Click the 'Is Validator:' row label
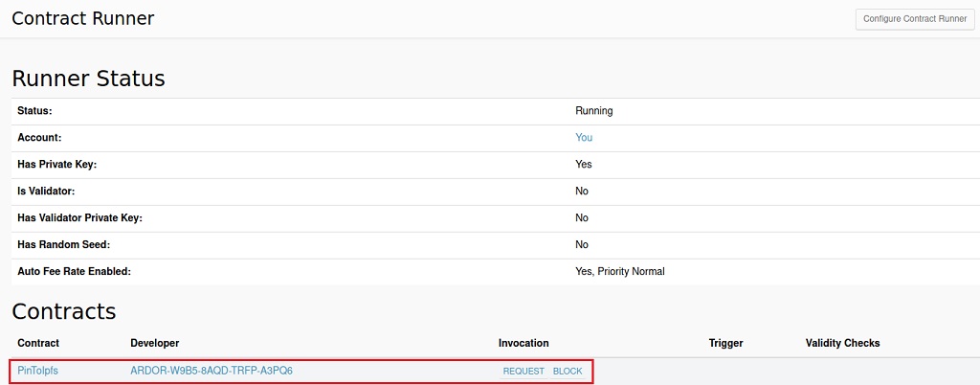Screen dimensions: 980x385 [46, 192]
